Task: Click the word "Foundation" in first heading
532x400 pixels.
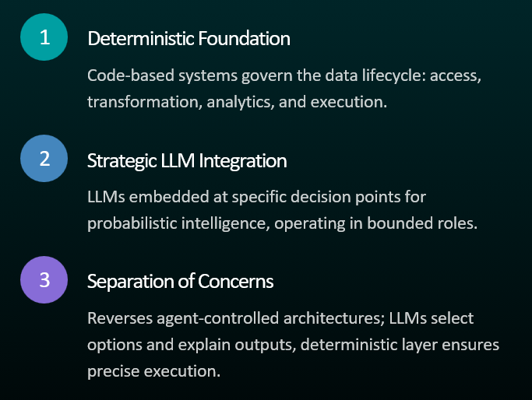Action: (x=251, y=38)
